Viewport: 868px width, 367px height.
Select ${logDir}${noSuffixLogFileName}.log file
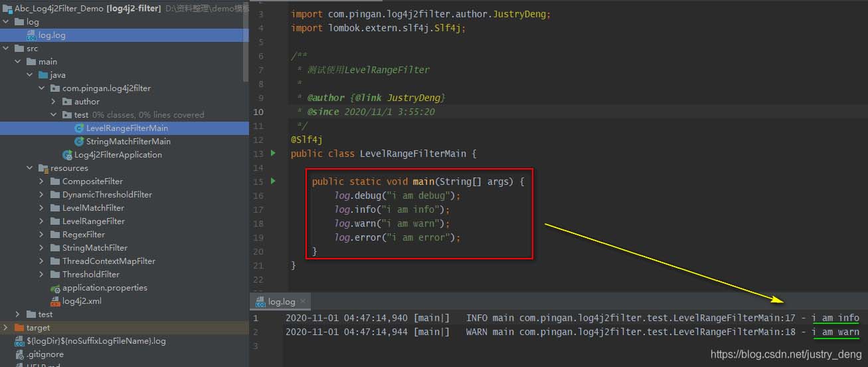(96, 341)
